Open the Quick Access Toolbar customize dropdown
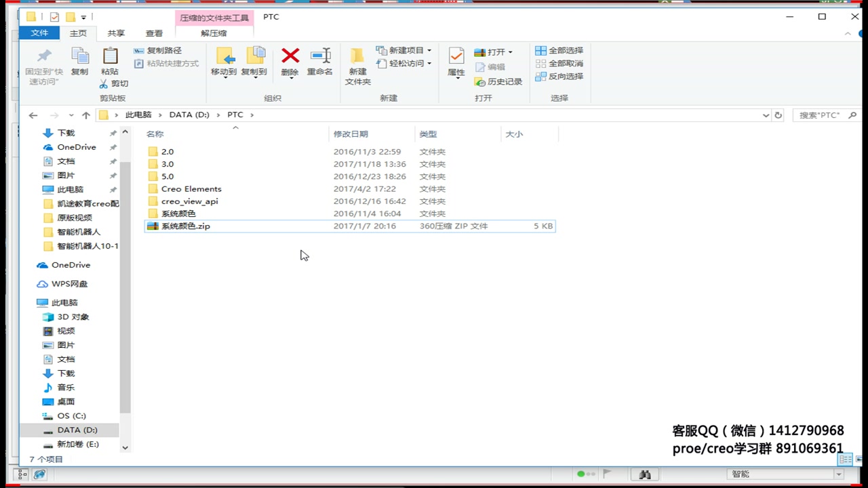This screenshot has height=488, width=868. [83, 17]
